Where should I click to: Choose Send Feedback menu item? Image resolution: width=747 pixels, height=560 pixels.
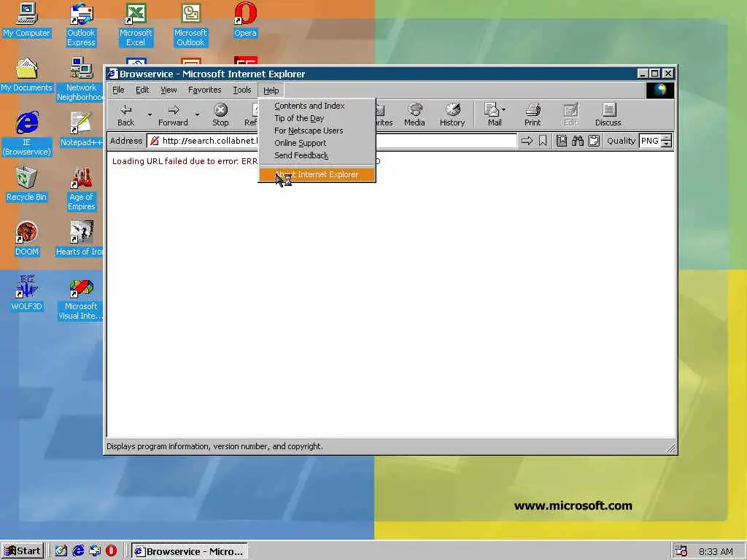pyautogui.click(x=317, y=155)
